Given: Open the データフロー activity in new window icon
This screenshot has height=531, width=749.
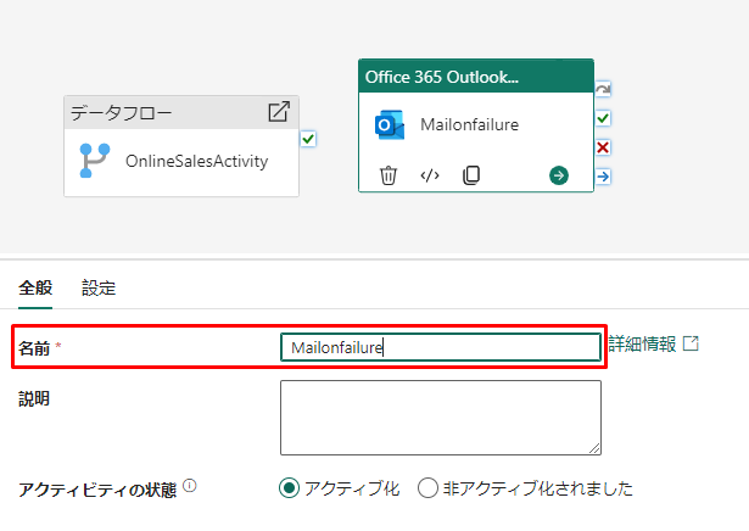Looking at the screenshot, I should pos(279,112).
